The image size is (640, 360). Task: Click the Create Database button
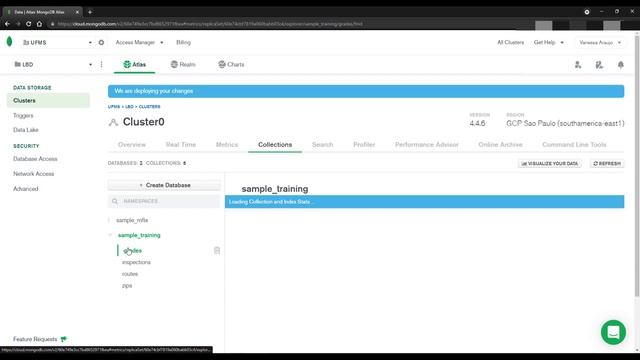(164, 185)
